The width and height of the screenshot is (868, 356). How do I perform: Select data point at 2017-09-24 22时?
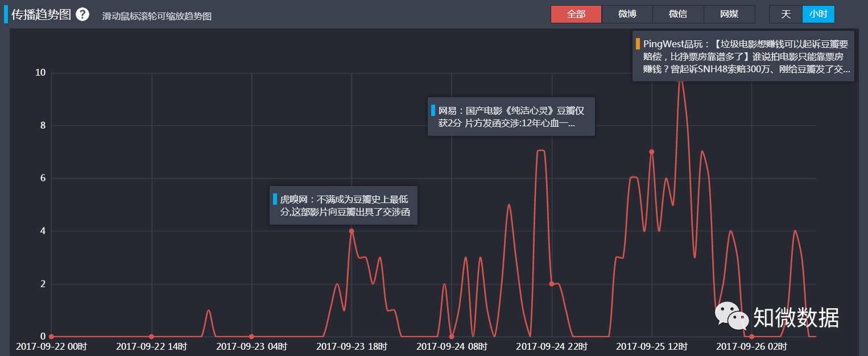coord(551,284)
